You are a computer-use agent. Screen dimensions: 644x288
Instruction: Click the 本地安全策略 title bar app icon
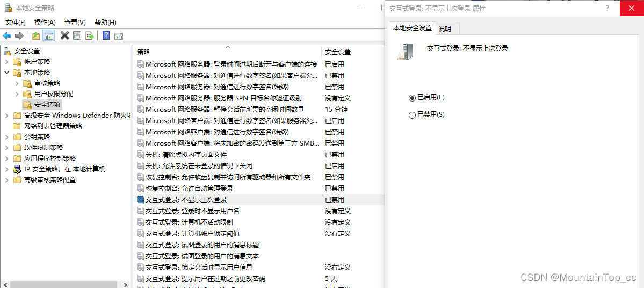tap(8, 8)
